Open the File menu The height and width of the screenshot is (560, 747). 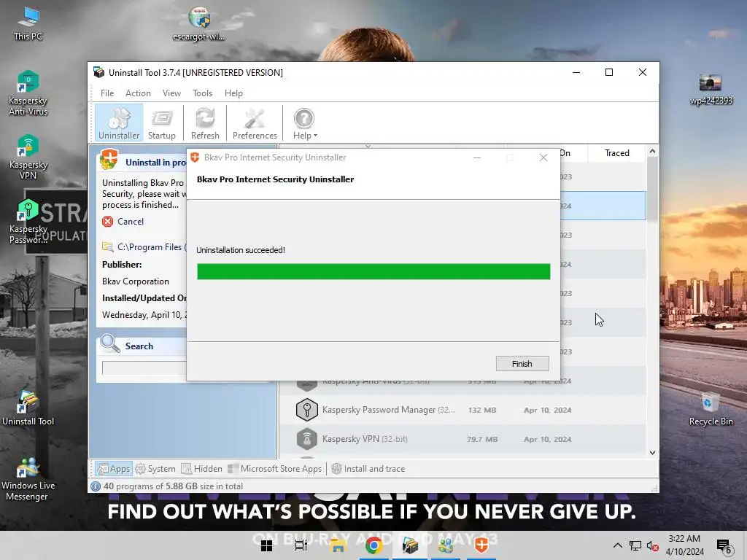pyautogui.click(x=107, y=93)
